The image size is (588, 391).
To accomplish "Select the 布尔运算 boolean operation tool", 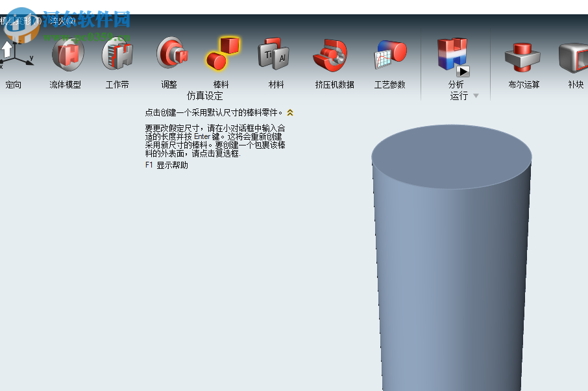I will pyautogui.click(x=522, y=58).
